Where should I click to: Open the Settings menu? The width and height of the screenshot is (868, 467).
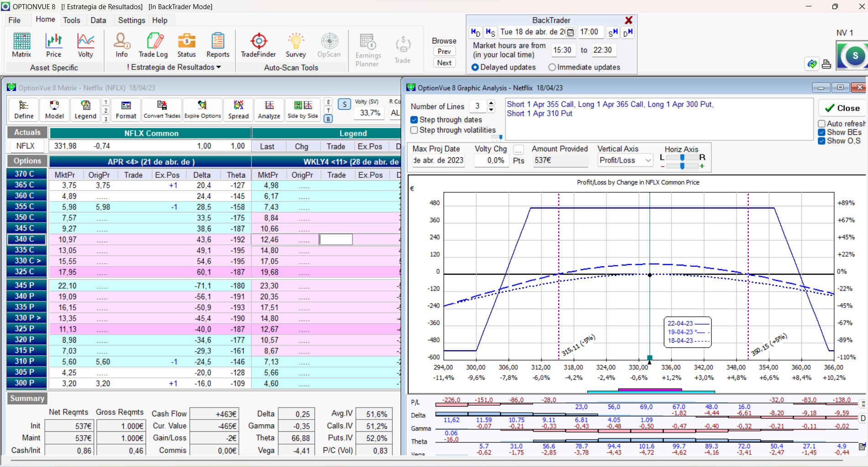[x=132, y=20]
